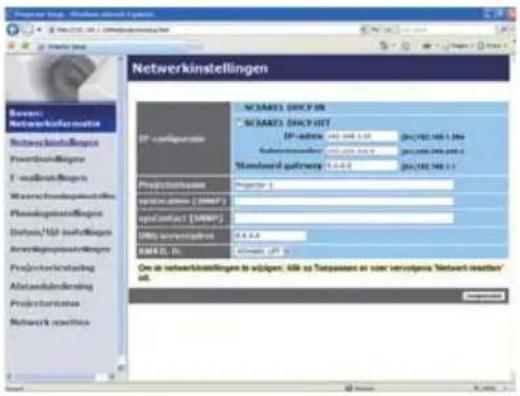This screenshot has height=396, width=520.
Task: Click the Projectornaam text field
Action: (x=343, y=185)
